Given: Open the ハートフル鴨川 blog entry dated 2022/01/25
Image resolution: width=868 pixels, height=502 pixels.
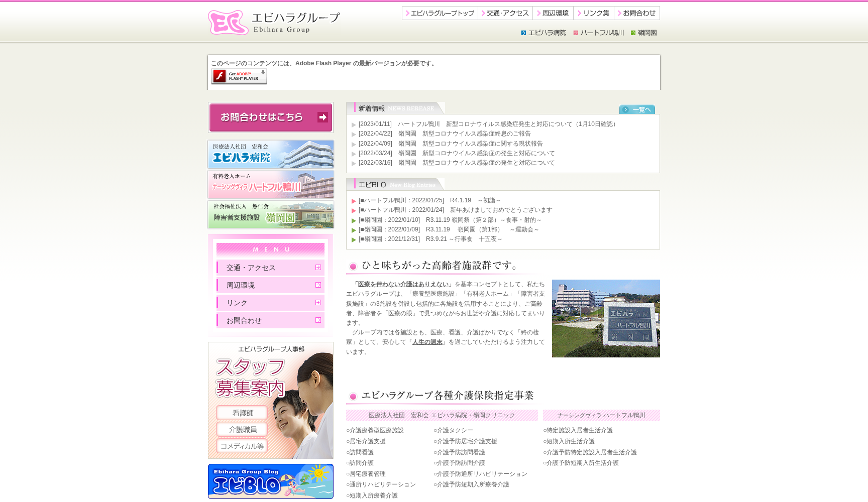Looking at the screenshot, I should tap(429, 200).
